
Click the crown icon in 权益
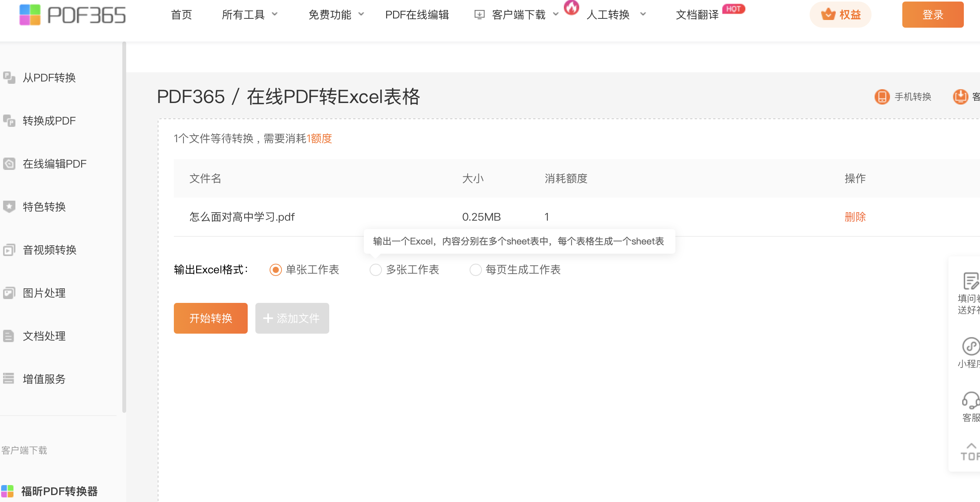pos(828,15)
